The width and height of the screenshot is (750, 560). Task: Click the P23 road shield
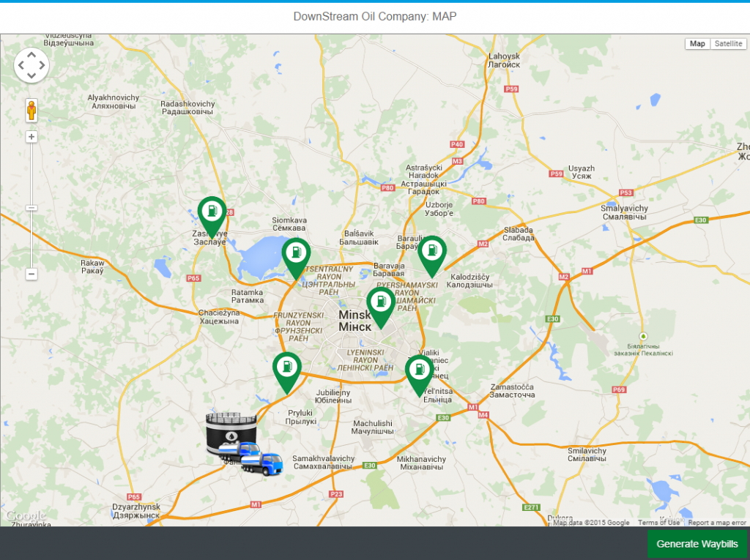click(336, 494)
